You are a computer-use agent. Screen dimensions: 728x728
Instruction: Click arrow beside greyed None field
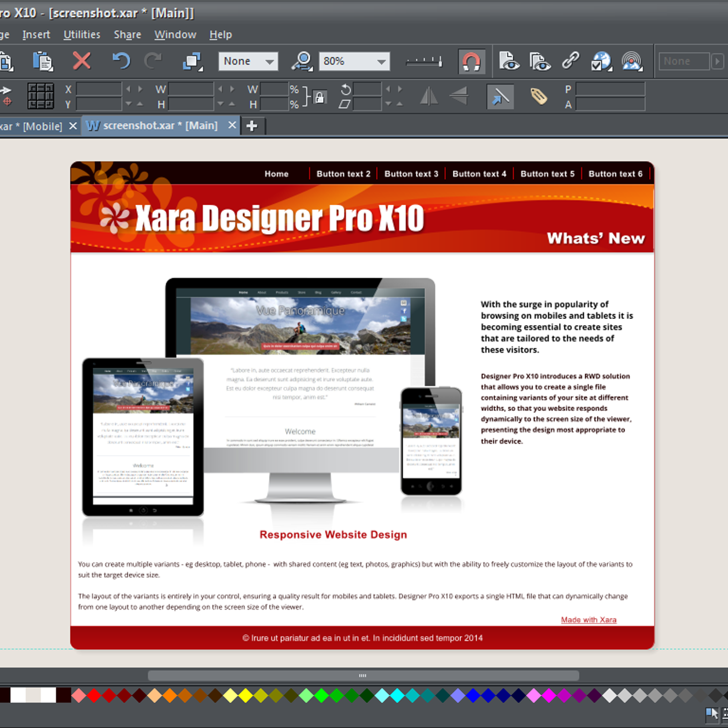tap(718, 61)
